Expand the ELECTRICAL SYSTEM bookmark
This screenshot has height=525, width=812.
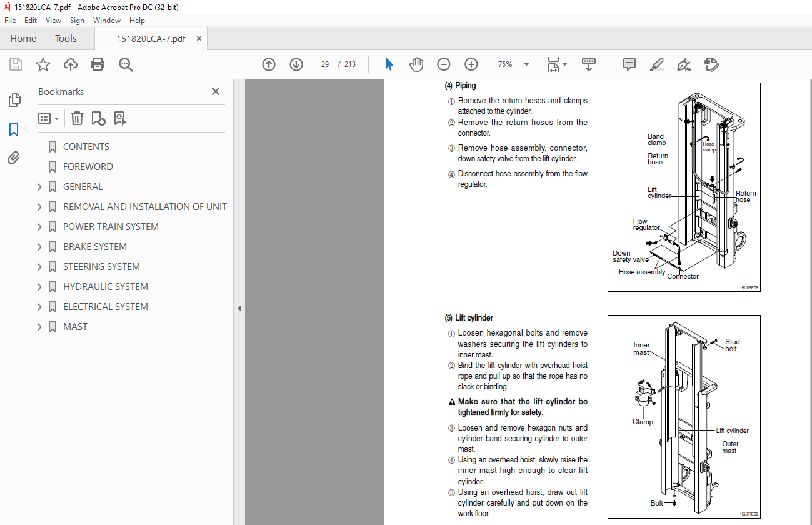39,307
